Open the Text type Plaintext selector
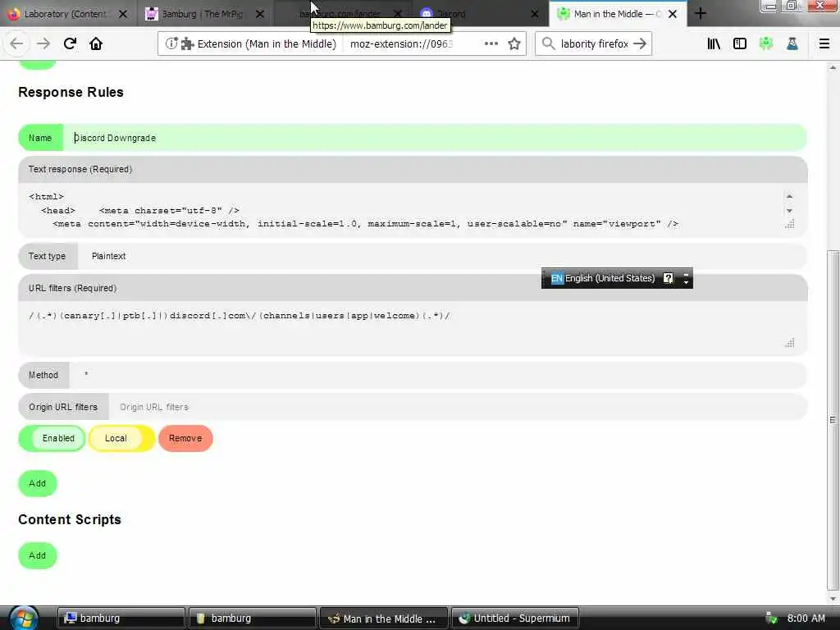Image resolution: width=840 pixels, height=630 pixels. pos(441,256)
